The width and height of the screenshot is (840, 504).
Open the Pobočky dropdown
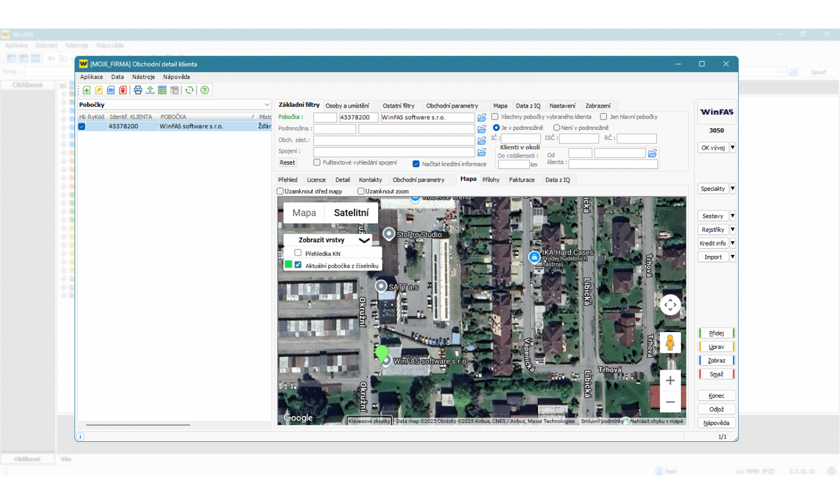tap(267, 105)
